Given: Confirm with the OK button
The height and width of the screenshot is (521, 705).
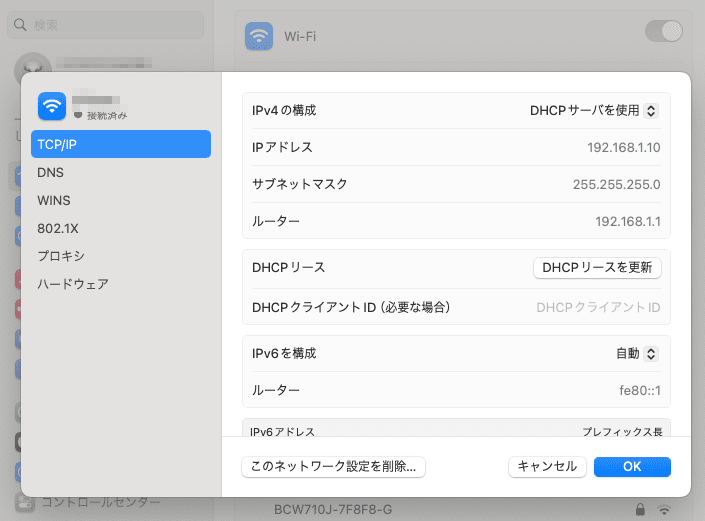Looking at the screenshot, I should (632, 467).
